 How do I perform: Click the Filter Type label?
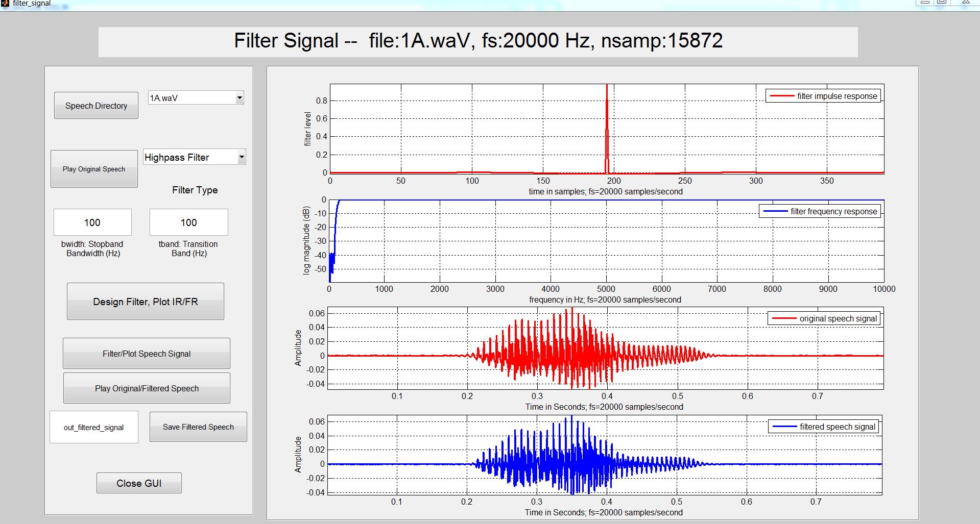point(195,190)
